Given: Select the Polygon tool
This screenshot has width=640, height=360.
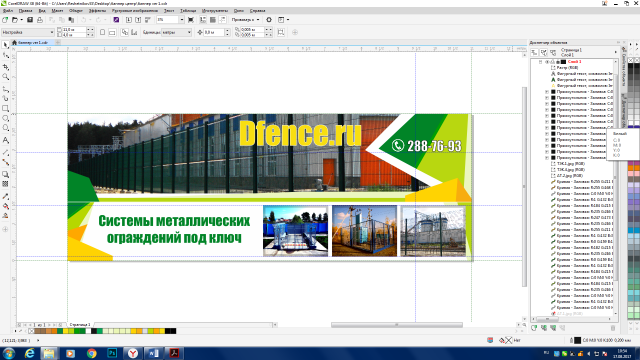Looking at the screenshot, I should 5,128.
